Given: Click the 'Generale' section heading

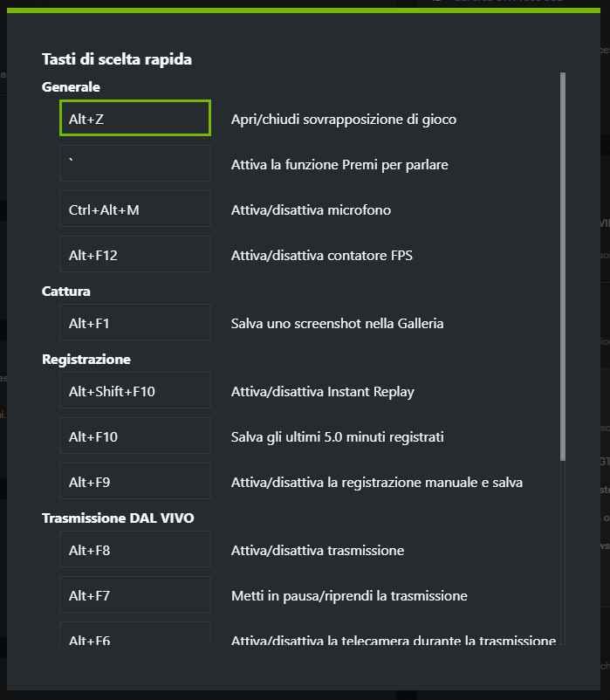Looking at the screenshot, I should tap(71, 87).
